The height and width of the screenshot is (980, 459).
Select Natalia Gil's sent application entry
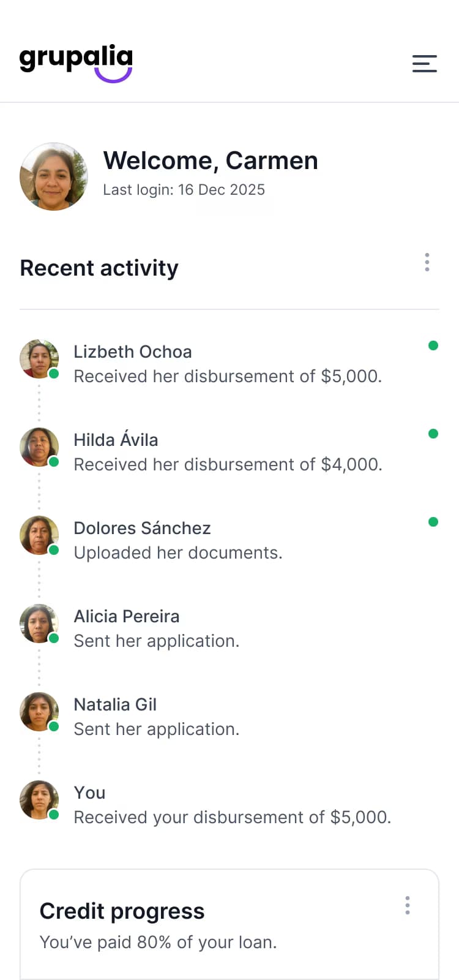point(156,729)
